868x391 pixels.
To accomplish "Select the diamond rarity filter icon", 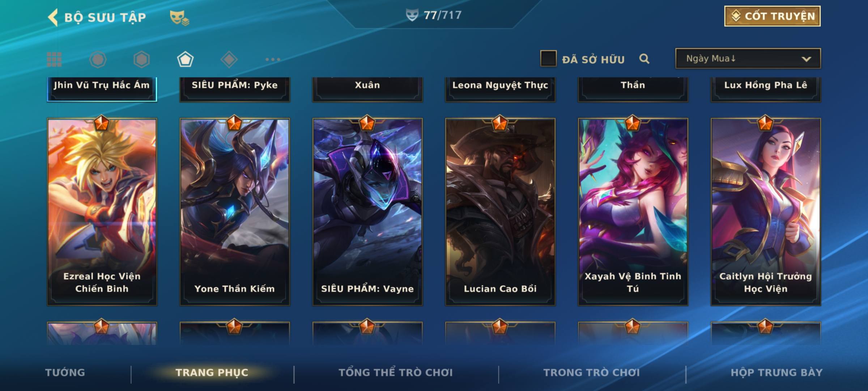I will 229,59.
